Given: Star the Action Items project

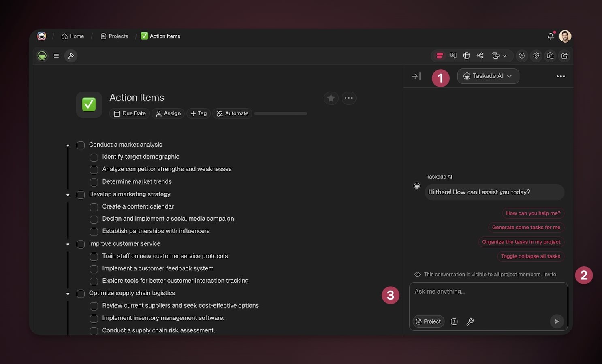Looking at the screenshot, I should tap(331, 98).
